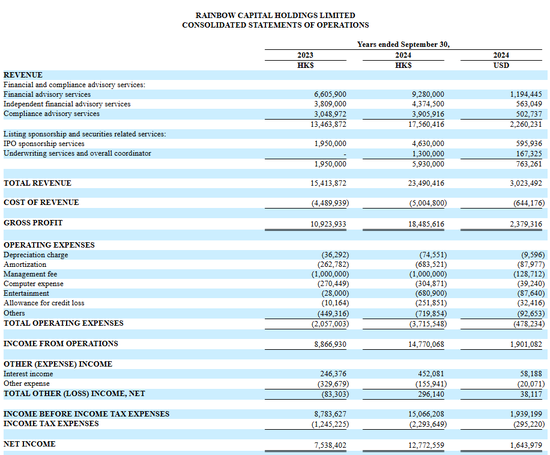Select the Management fee row label

click(30, 274)
